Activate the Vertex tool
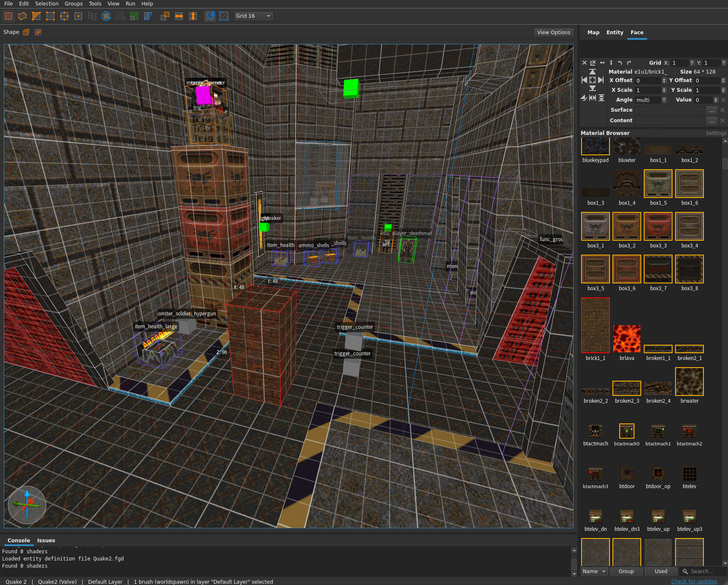 tap(50, 16)
